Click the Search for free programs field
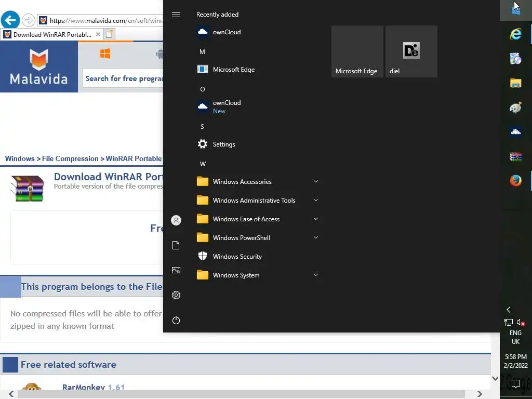532x399 pixels. click(x=123, y=78)
